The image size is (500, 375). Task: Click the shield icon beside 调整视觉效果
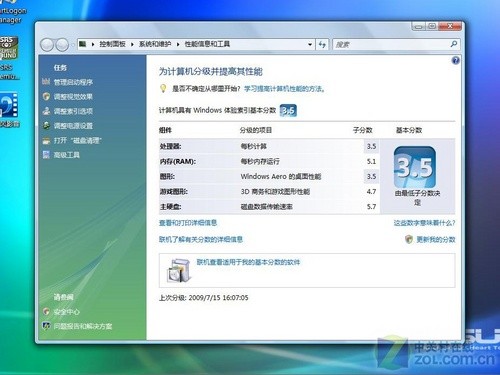pyautogui.click(x=46, y=96)
